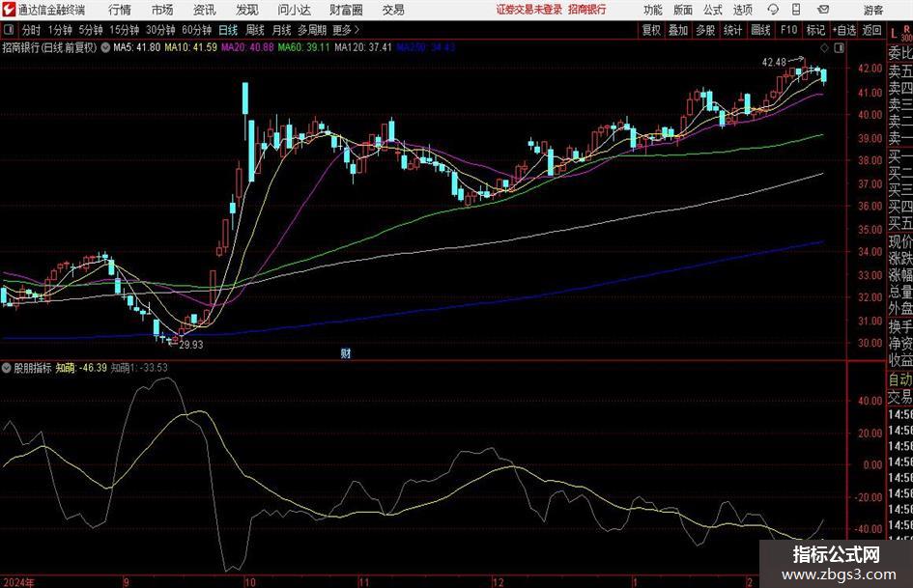Open the 资讯 menu
913x588 pixels.
point(205,10)
